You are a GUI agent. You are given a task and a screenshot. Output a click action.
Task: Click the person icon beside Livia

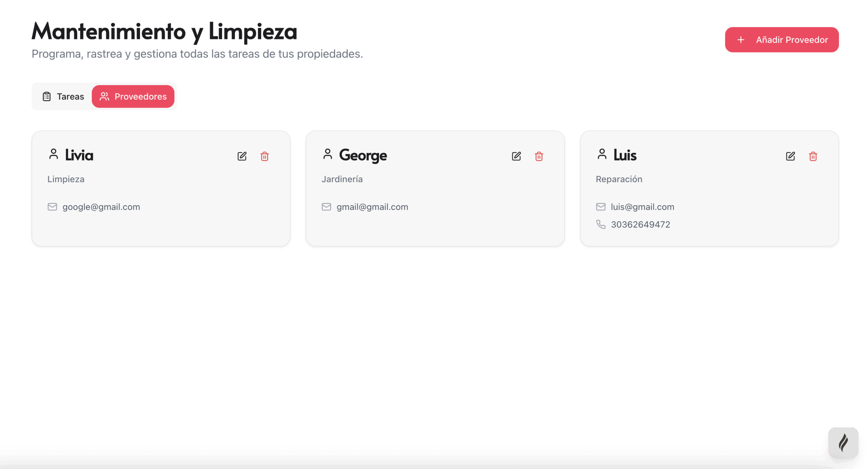pyautogui.click(x=54, y=154)
